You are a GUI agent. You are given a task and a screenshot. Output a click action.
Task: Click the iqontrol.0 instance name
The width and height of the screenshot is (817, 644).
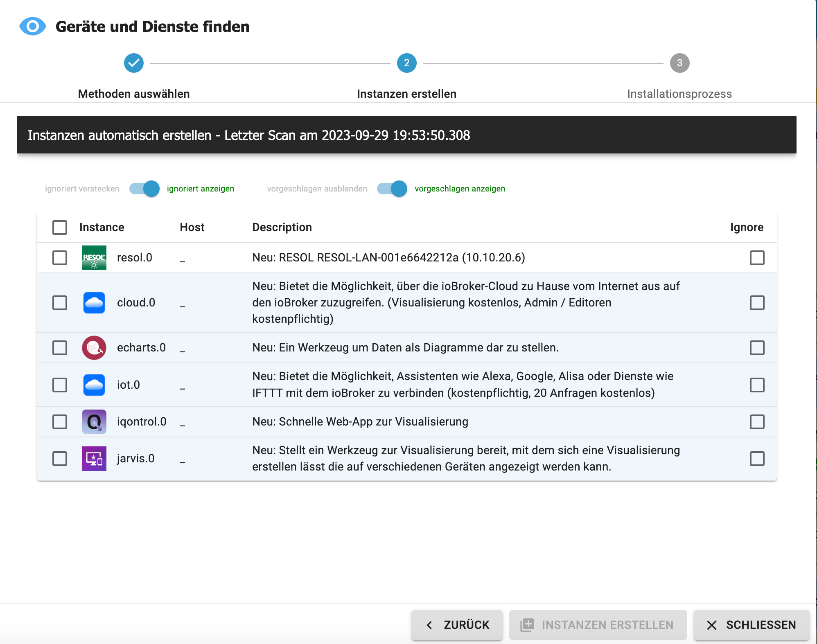(142, 421)
